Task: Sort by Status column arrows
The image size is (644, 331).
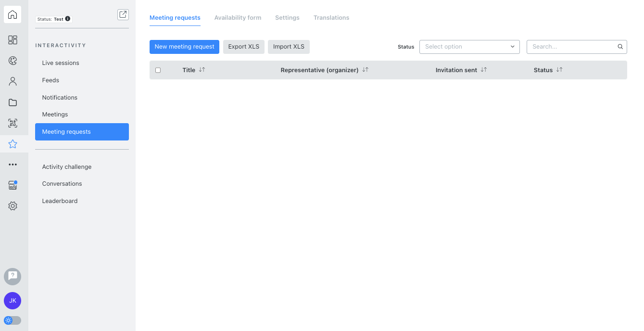Action: (x=559, y=70)
